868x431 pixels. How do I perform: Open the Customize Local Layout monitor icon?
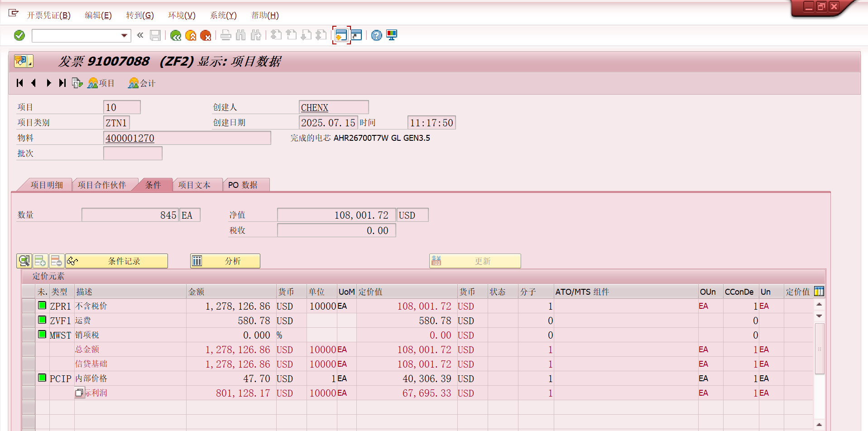pos(392,35)
